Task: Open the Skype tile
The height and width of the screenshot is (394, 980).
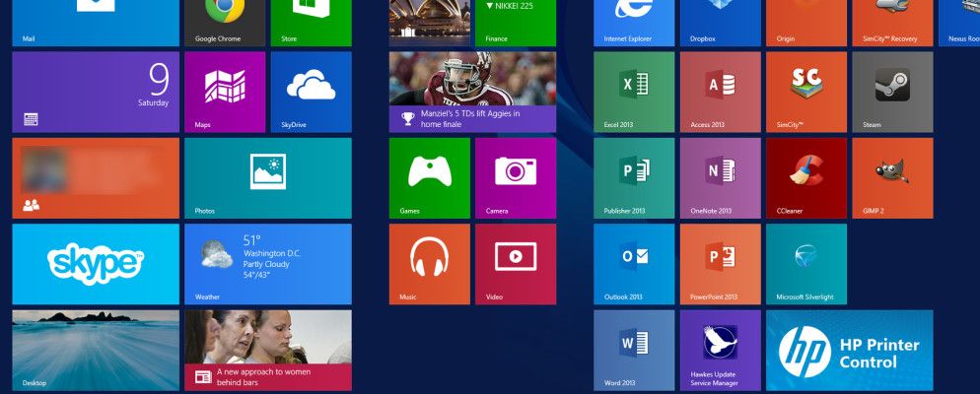Action: [x=96, y=264]
